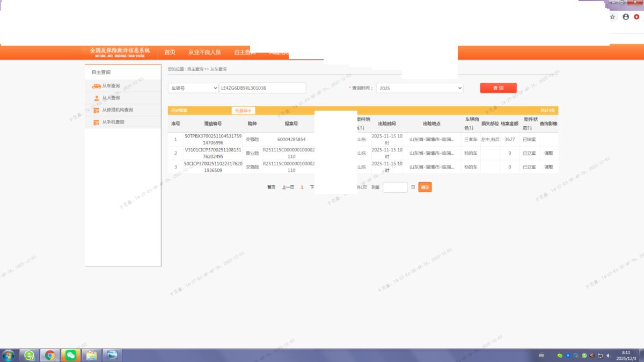Click the 从手机查询 sidebar icon
The height and width of the screenshot is (362, 644).
(x=97, y=122)
